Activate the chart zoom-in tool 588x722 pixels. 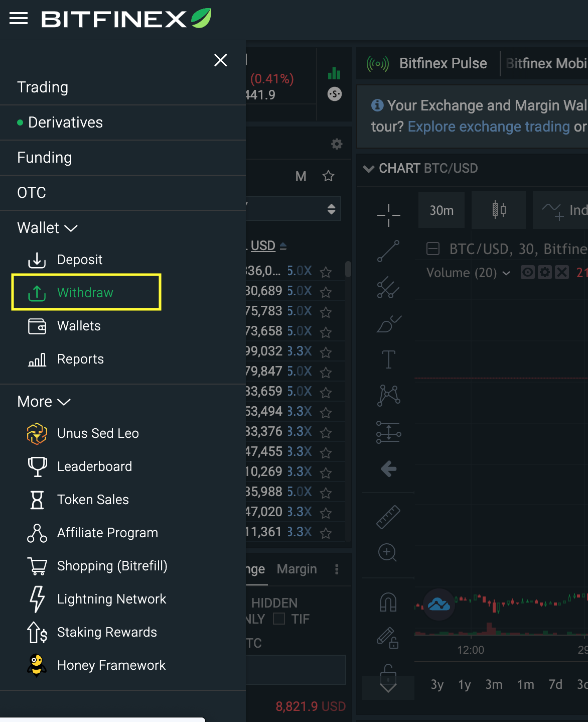(387, 553)
